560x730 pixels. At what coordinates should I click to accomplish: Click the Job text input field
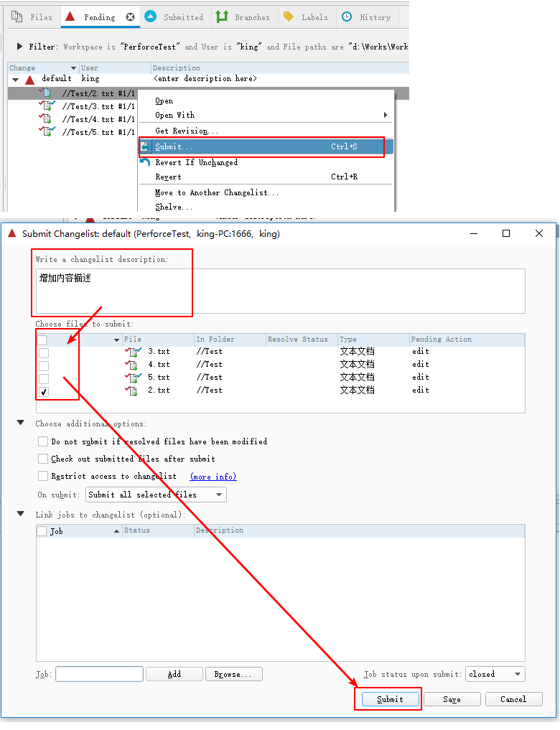(99, 674)
